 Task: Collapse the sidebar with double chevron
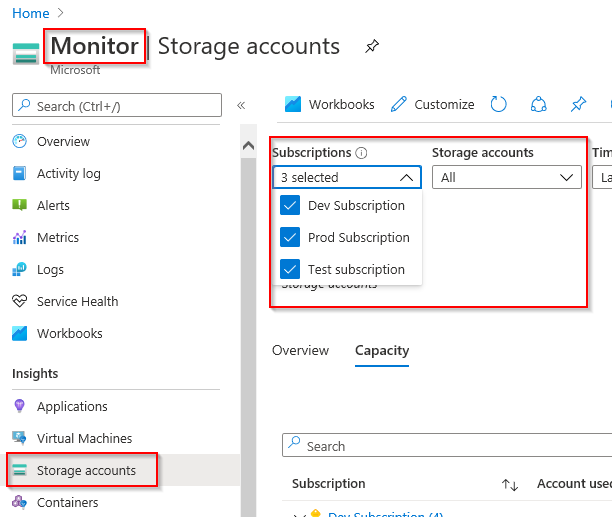point(241,105)
